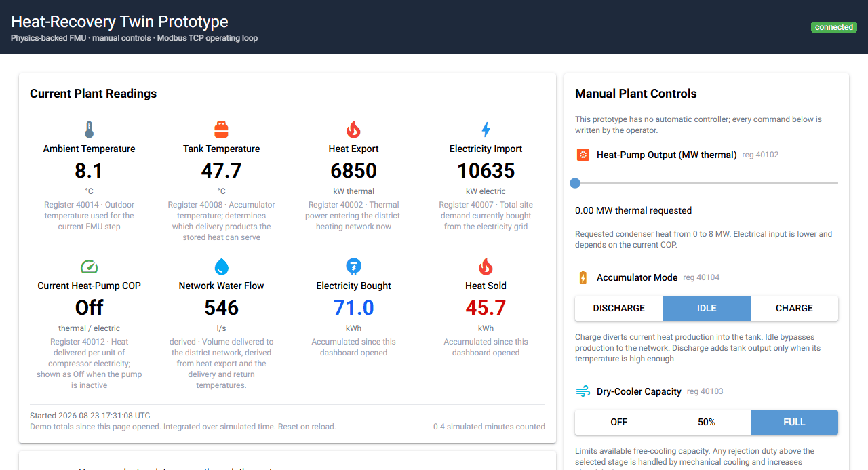Select FULL dry-cooler capacity
The image size is (868, 470).
coord(794,422)
